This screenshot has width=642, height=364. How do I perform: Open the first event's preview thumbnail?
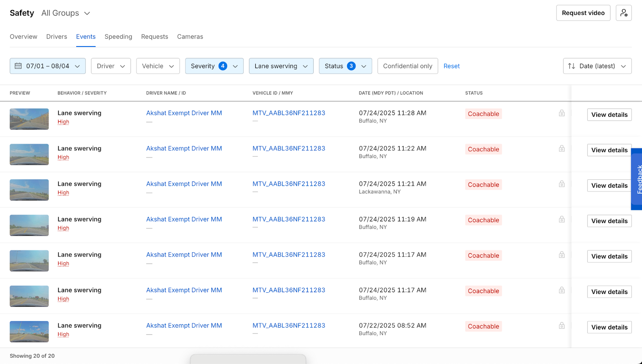(x=29, y=119)
